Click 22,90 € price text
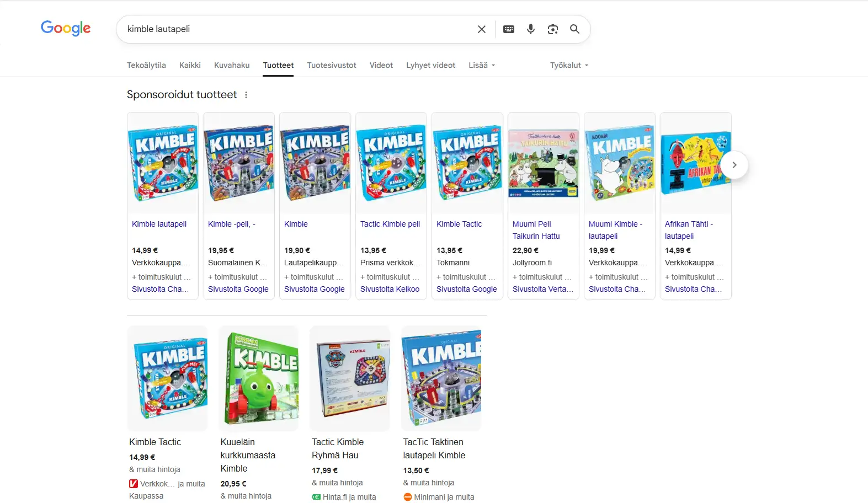 click(x=525, y=250)
